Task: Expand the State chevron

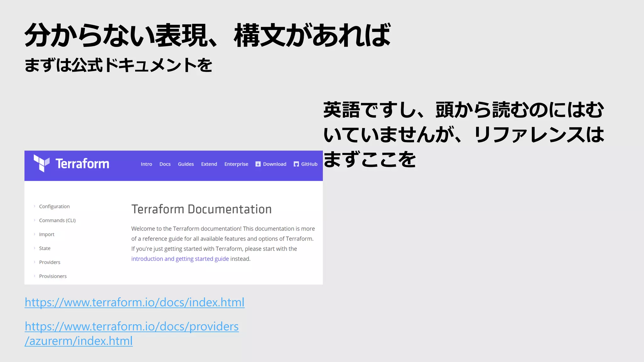Action: [x=35, y=248]
